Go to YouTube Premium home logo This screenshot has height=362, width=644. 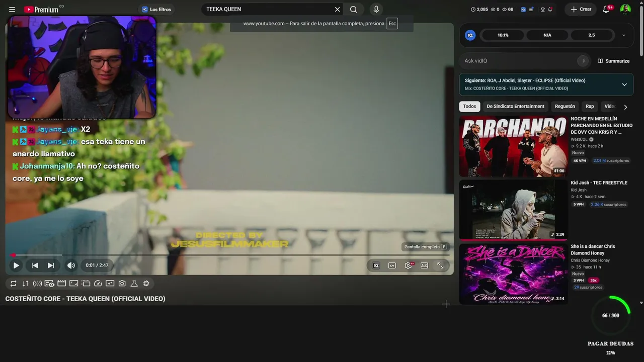(x=41, y=10)
